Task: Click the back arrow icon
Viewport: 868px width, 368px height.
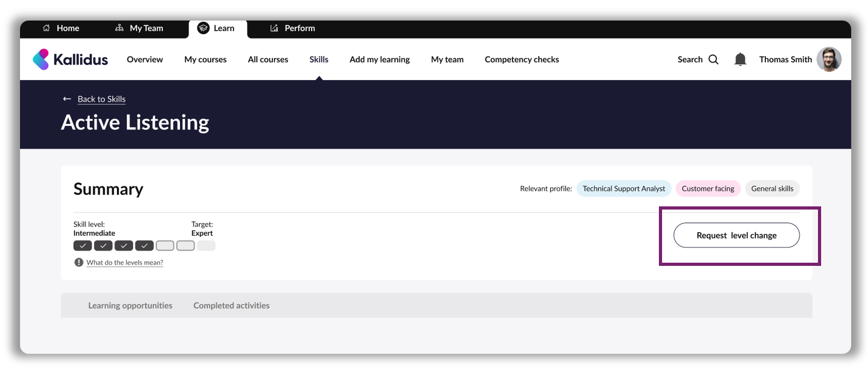Action: coord(67,99)
